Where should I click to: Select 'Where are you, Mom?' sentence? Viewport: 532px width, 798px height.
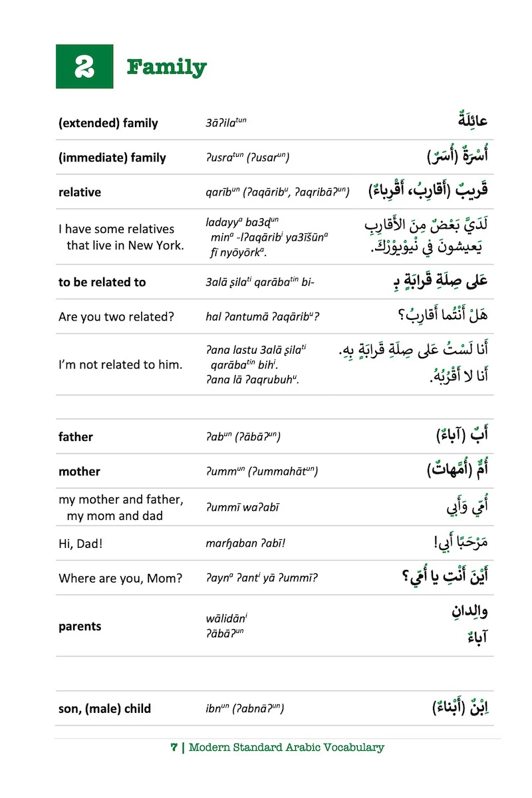coord(120,578)
